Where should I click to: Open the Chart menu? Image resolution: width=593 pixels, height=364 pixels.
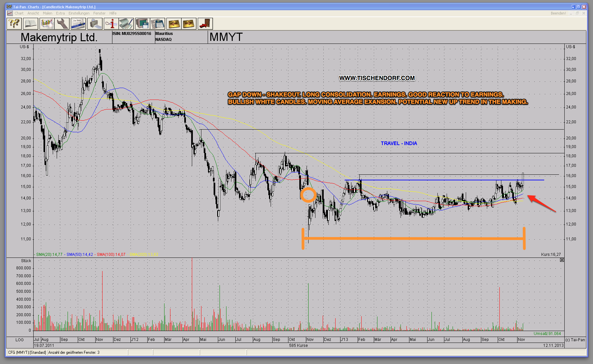click(19, 13)
